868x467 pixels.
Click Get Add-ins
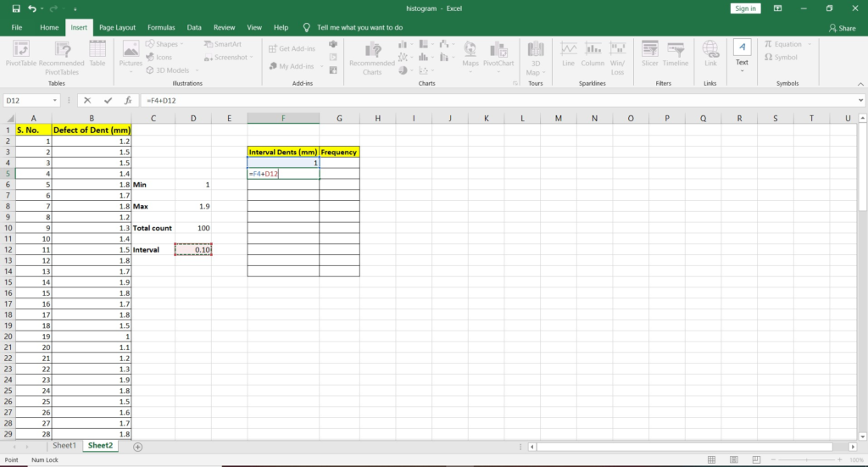pos(292,48)
